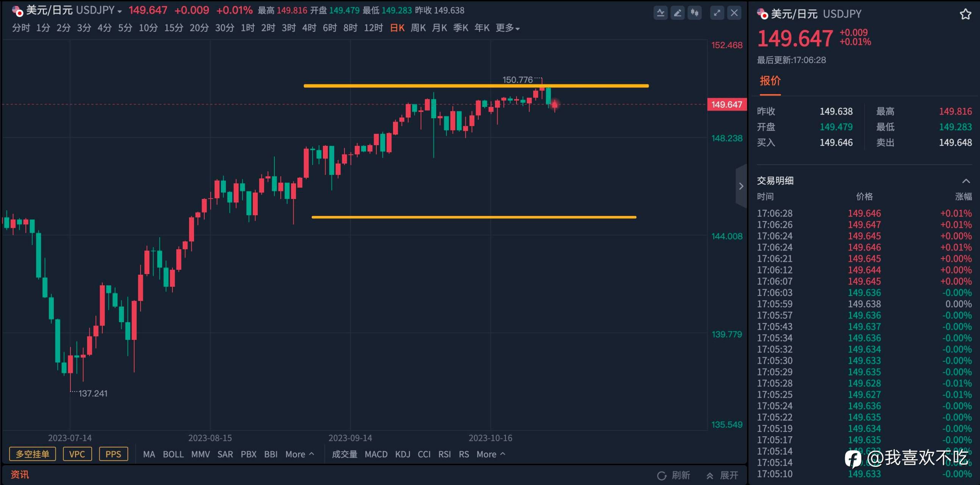The height and width of the screenshot is (485, 980).
Task: Switch to the 周K weekly timeframe
Action: (x=418, y=28)
